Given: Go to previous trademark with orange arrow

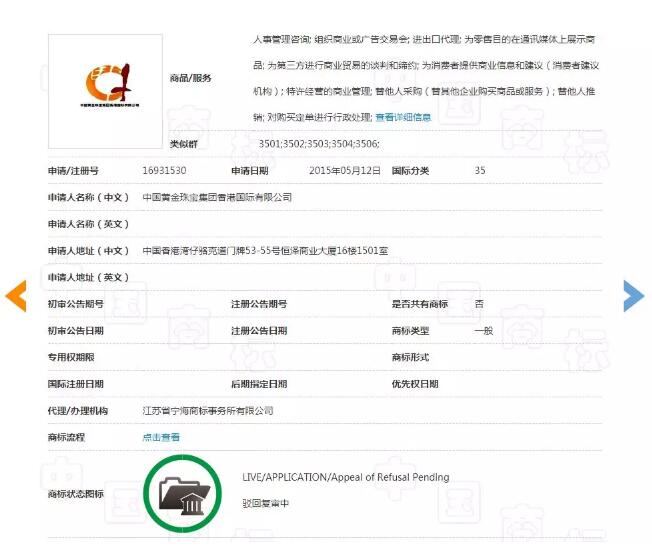Looking at the screenshot, I should click(x=16, y=296).
